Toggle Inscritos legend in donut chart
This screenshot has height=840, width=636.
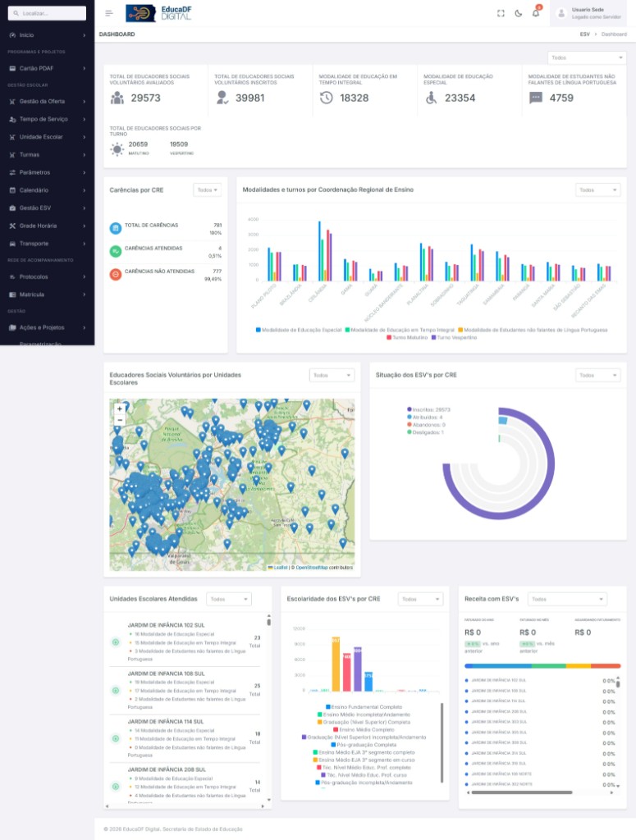tap(428, 410)
